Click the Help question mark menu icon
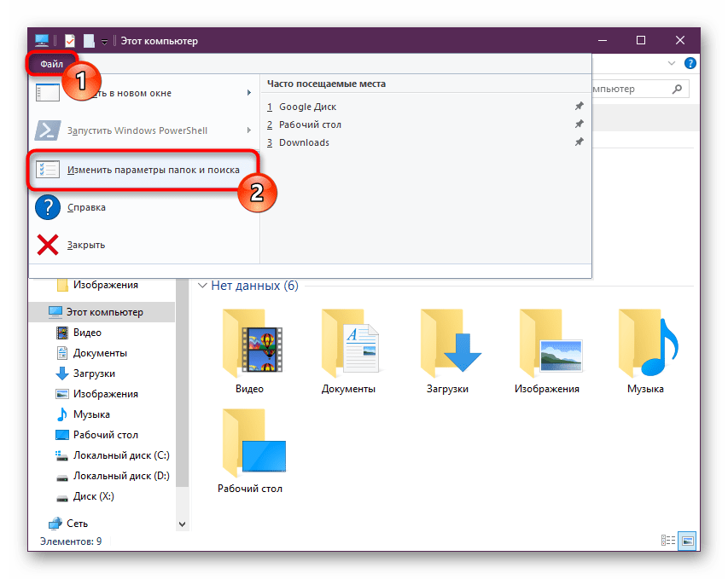Viewport: 728px width, 579px height. click(x=48, y=207)
